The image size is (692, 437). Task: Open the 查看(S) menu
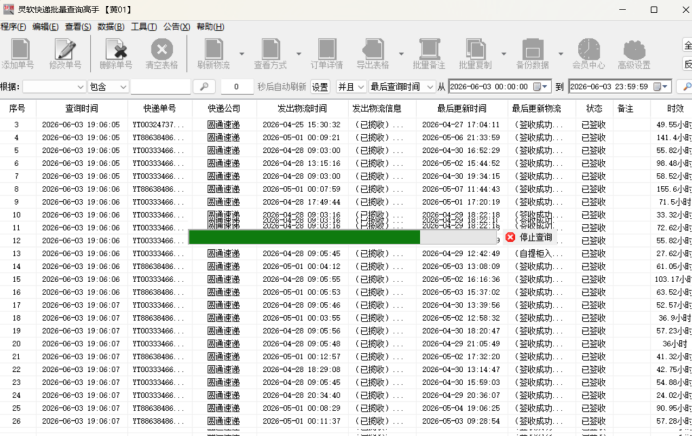78,27
